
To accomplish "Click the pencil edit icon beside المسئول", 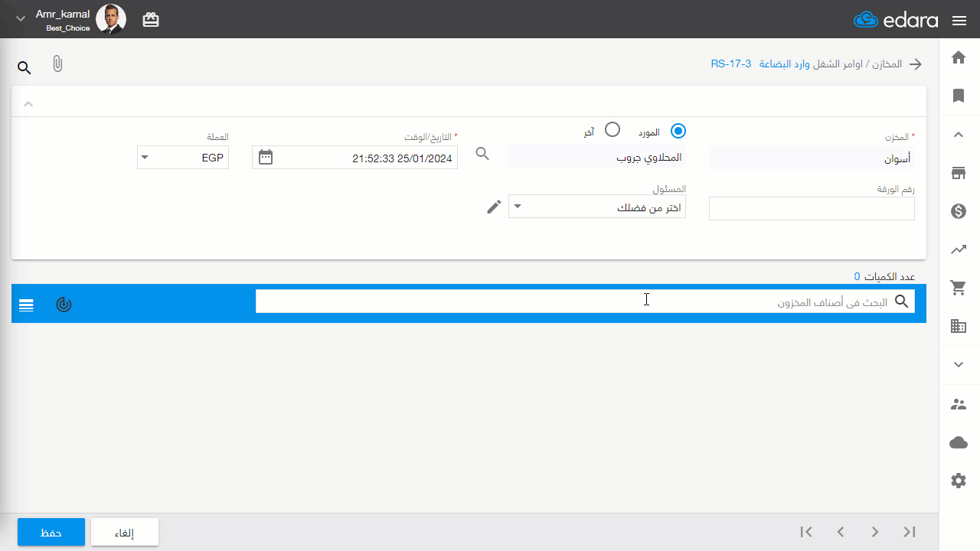I will [x=495, y=207].
